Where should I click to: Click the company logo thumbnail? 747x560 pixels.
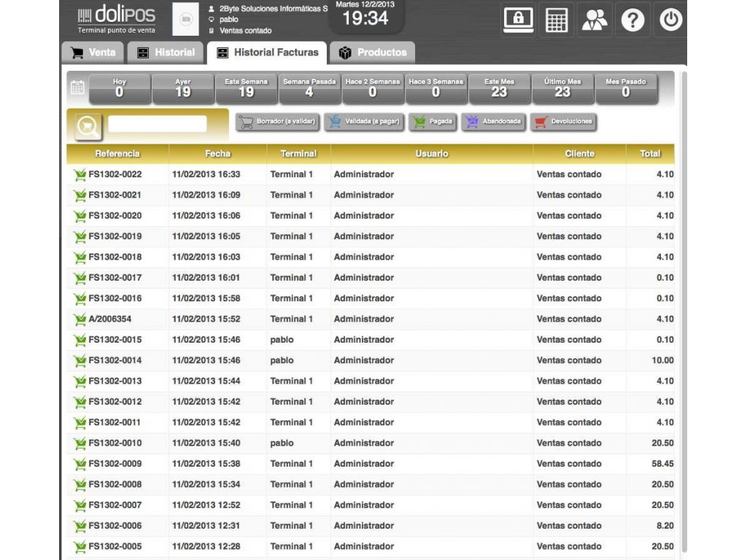click(185, 19)
